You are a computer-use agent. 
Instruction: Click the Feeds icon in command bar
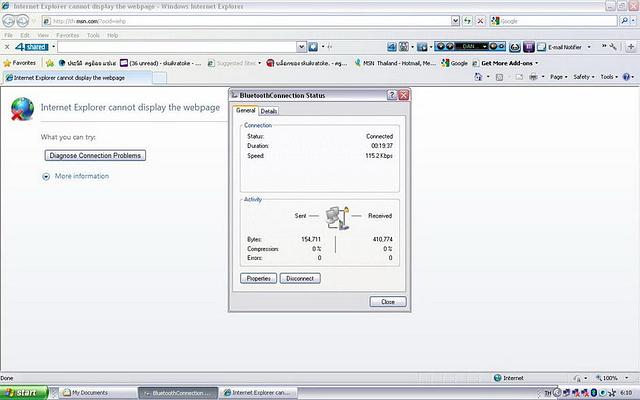click(499, 77)
